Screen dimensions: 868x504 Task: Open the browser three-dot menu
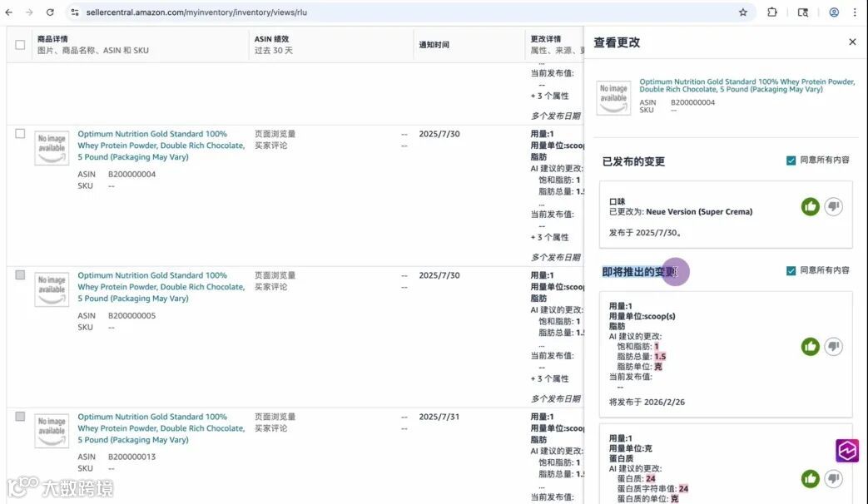point(855,12)
